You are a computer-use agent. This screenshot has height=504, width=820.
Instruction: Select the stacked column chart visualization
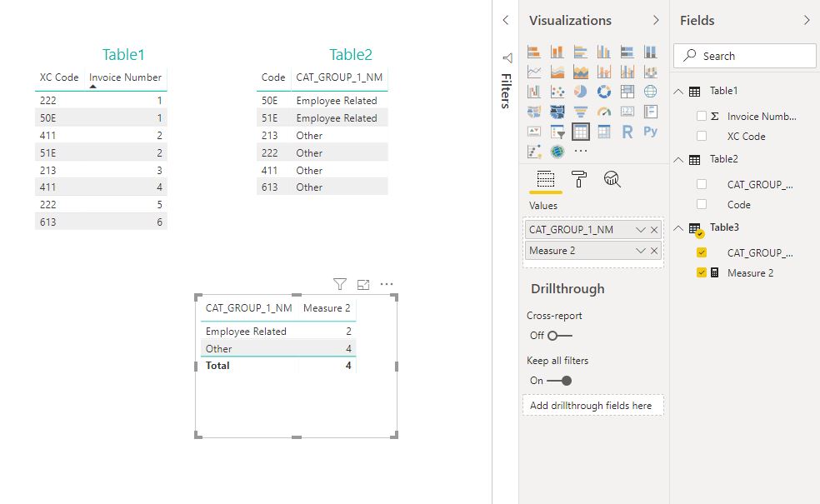[x=557, y=52]
